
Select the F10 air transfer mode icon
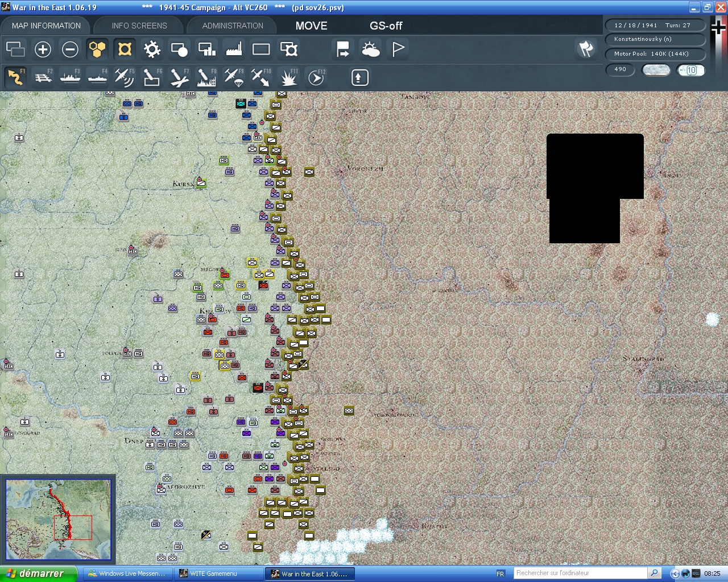click(x=261, y=77)
